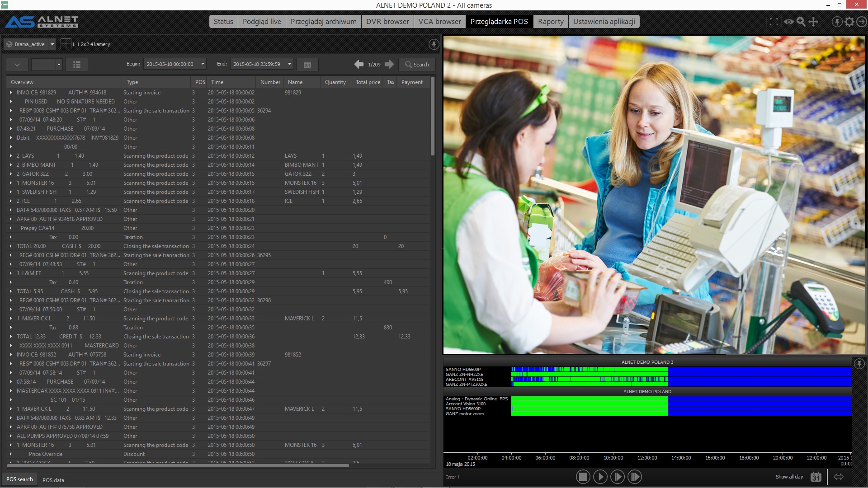Select the pan move arrows tool

pyautogui.click(x=813, y=22)
